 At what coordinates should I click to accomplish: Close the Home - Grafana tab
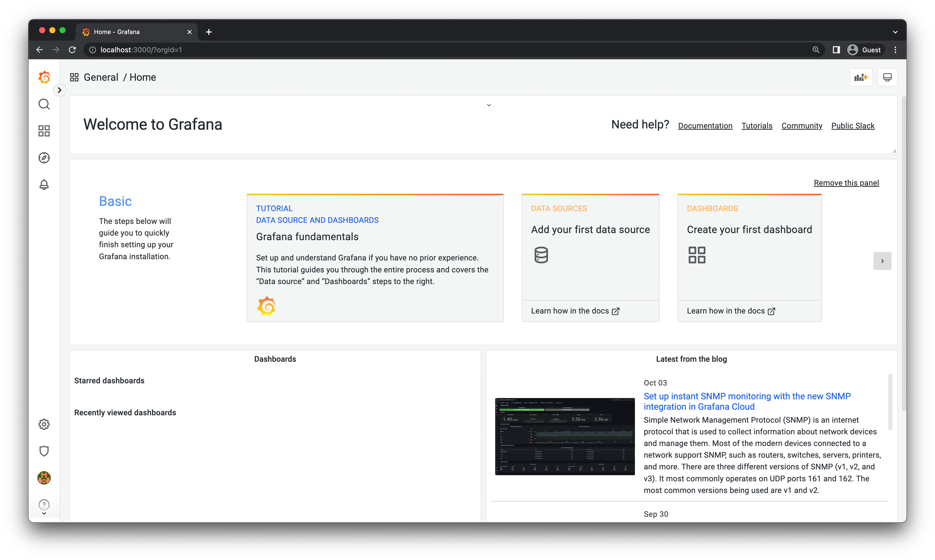click(x=190, y=32)
